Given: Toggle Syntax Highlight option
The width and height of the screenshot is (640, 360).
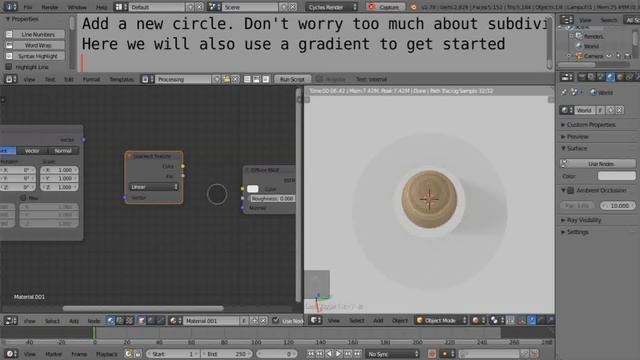Looking at the screenshot, I should point(35,56).
